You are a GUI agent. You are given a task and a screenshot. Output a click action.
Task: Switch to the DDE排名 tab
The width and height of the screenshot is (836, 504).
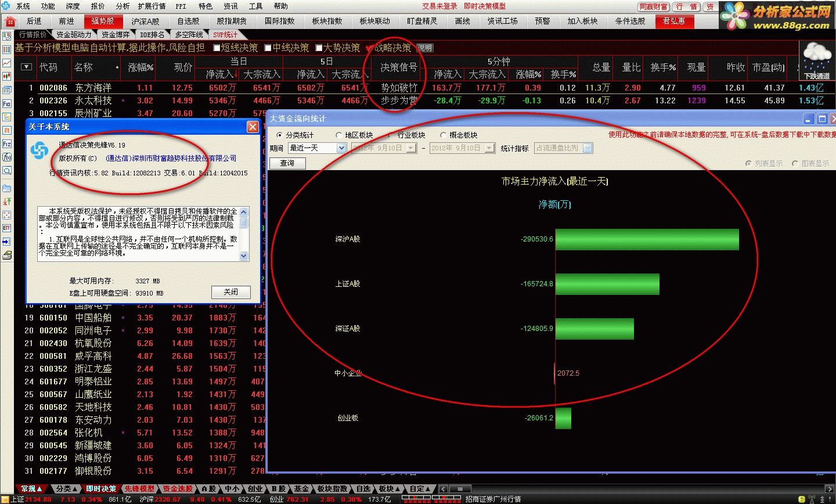coord(152,35)
